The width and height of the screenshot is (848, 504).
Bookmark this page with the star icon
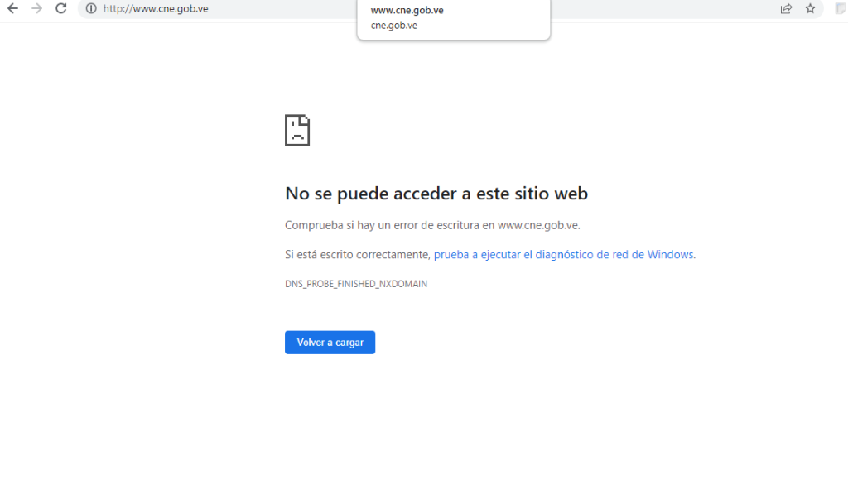pyautogui.click(x=810, y=8)
